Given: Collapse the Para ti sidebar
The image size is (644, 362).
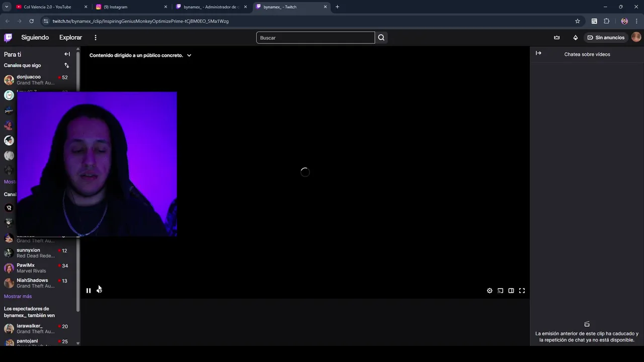Looking at the screenshot, I should tap(67, 54).
